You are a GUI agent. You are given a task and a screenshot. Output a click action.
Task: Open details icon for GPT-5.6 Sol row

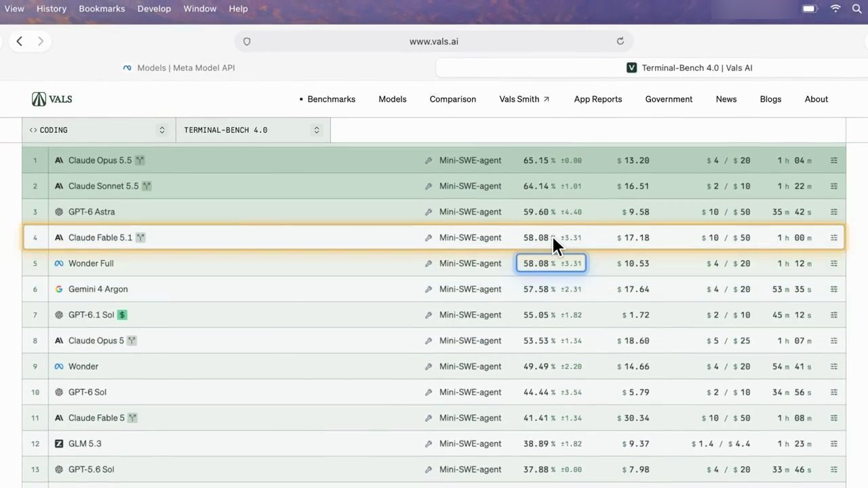[x=834, y=470]
